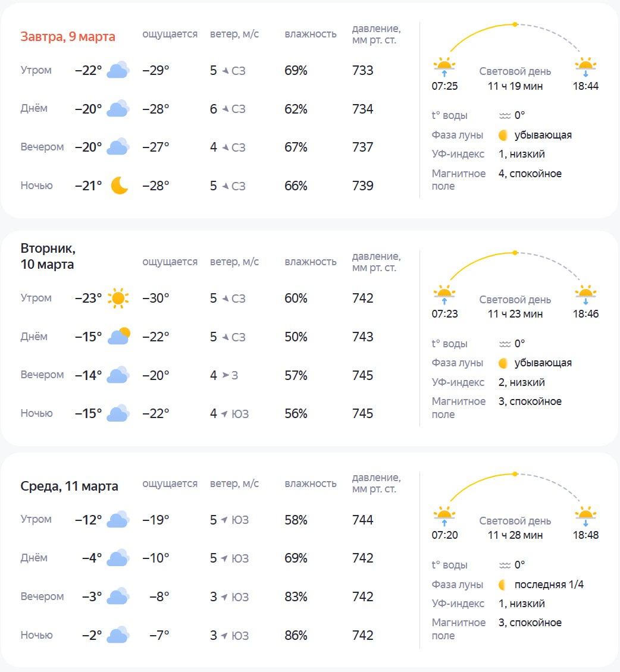Click waning moon phase icon for March 9
620x672 pixels.
click(503, 135)
